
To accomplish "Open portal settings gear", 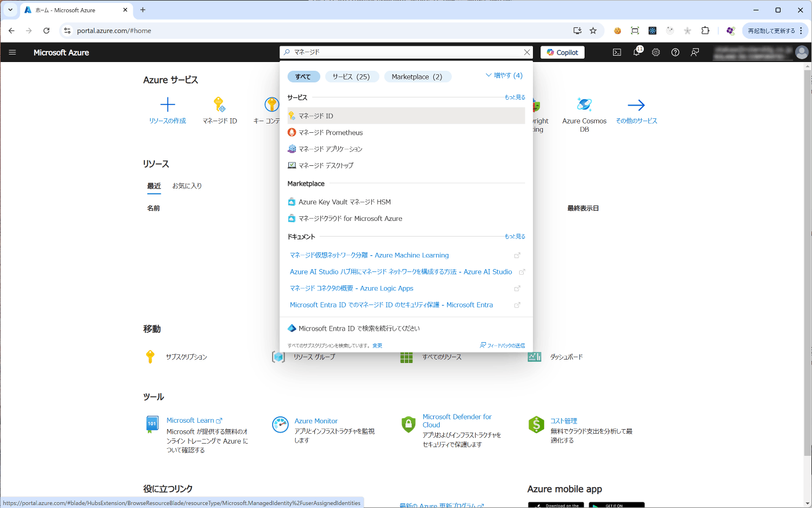I will 656,52.
